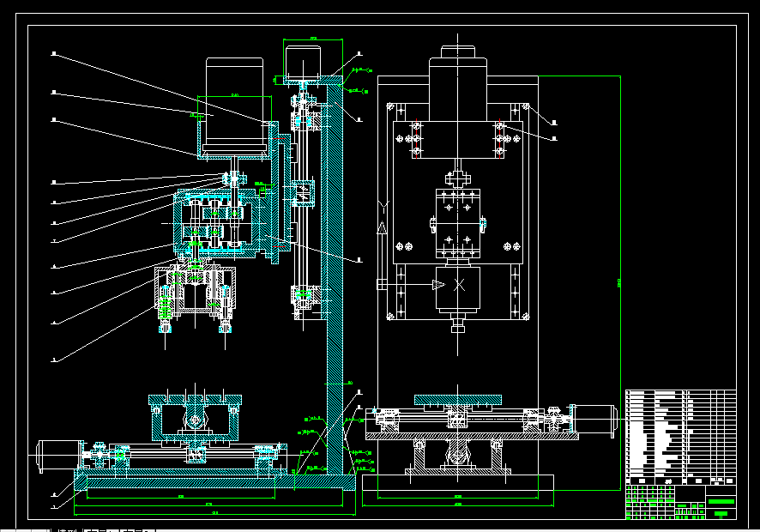Screen dimensions: 760x532
Task: Select the top motor in front view
Action: (x=457, y=82)
